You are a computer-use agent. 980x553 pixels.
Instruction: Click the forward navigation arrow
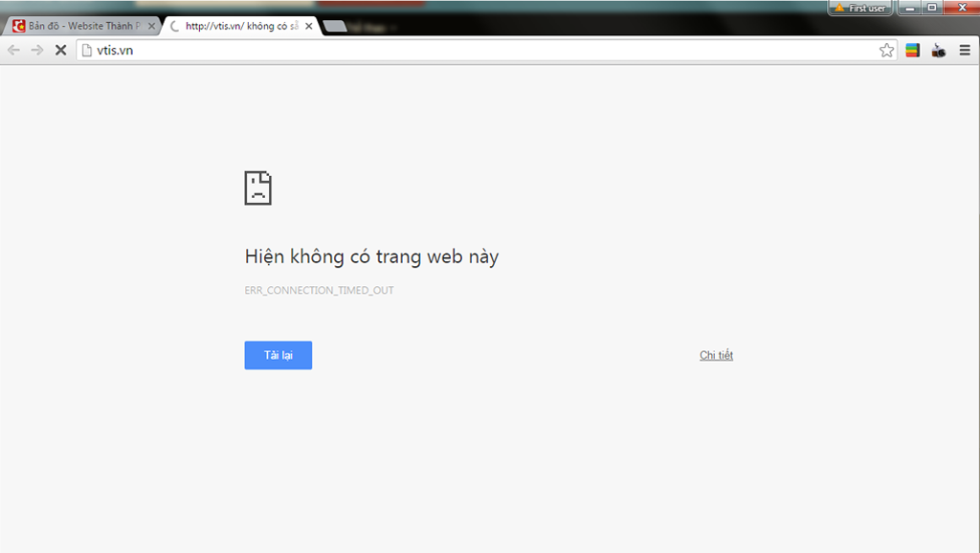(37, 50)
